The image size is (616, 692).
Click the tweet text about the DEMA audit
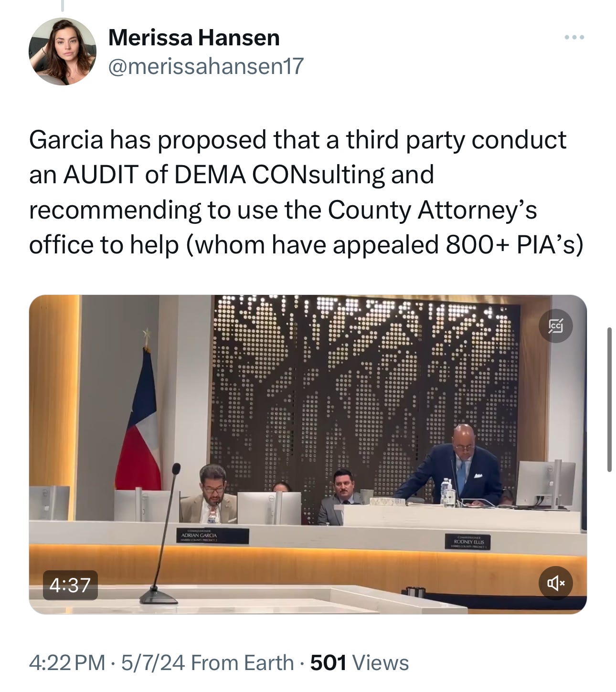coord(306,192)
